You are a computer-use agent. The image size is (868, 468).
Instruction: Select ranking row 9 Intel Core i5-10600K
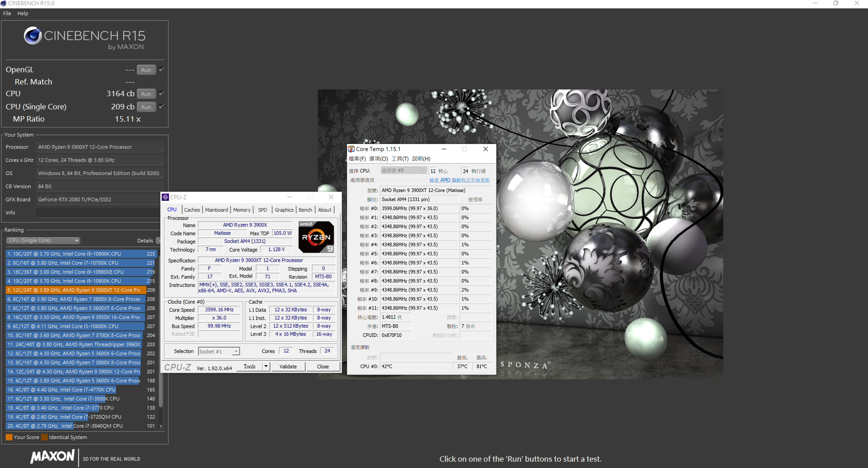click(x=81, y=326)
